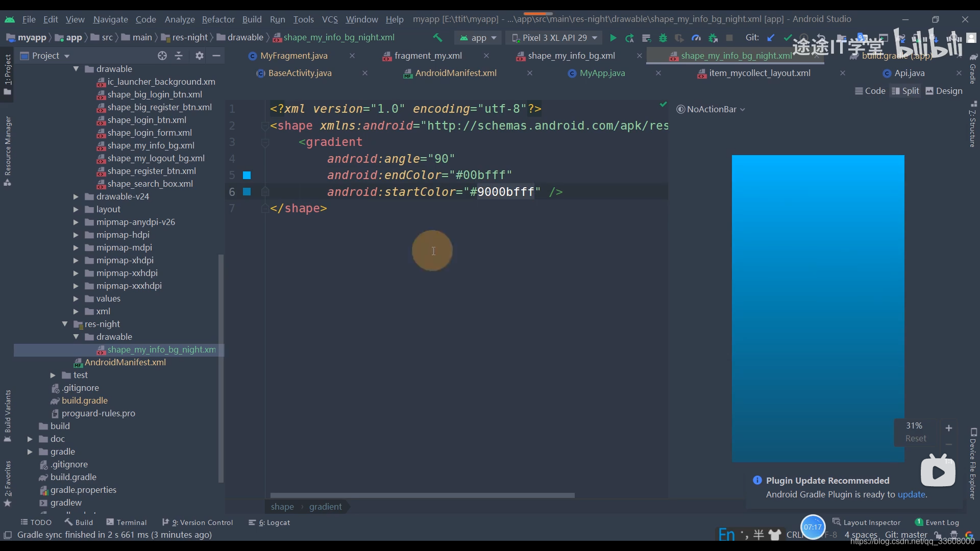980x551 pixels.
Task: Switch editor to Code view mode
Action: coord(870,91)
